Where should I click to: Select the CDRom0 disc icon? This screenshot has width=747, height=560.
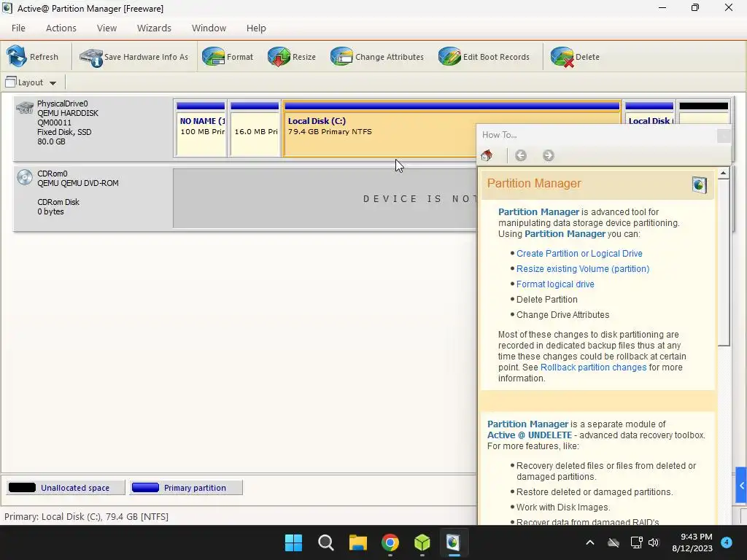click(x=25, y=177)
